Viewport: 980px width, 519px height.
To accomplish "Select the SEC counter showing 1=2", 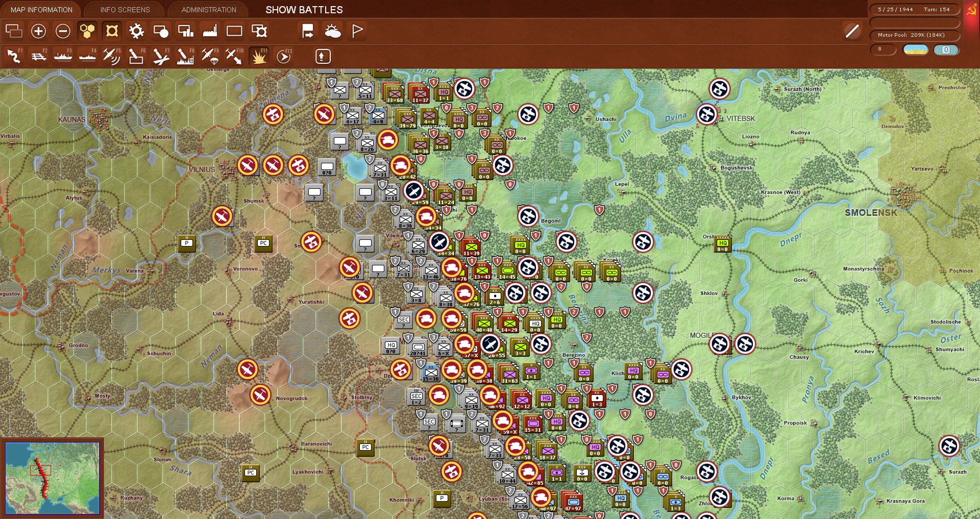I will point(416,397).
